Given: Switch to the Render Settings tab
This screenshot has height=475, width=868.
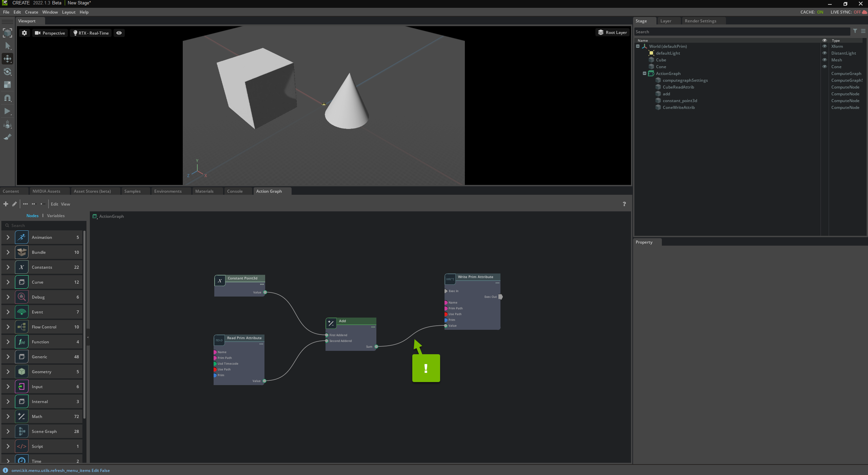Looking at the screenshot, I should click(701, 21).
